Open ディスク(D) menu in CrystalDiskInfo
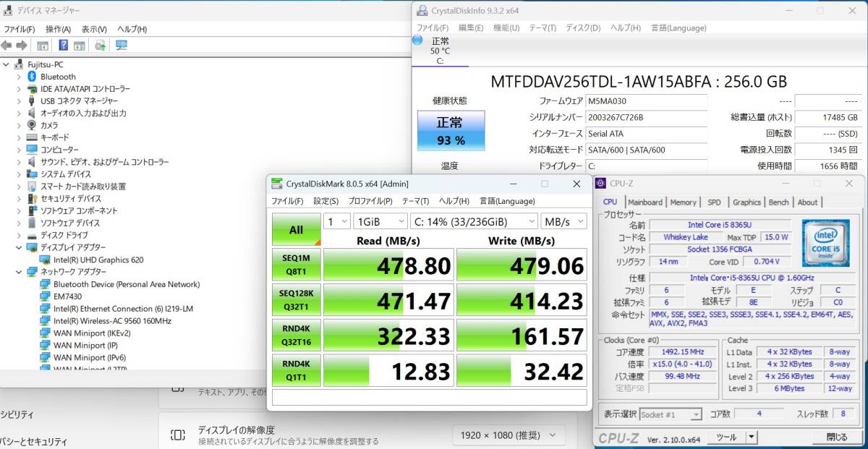Image resolution: width=868 pixels, height=449 pixels. [582, 28]
